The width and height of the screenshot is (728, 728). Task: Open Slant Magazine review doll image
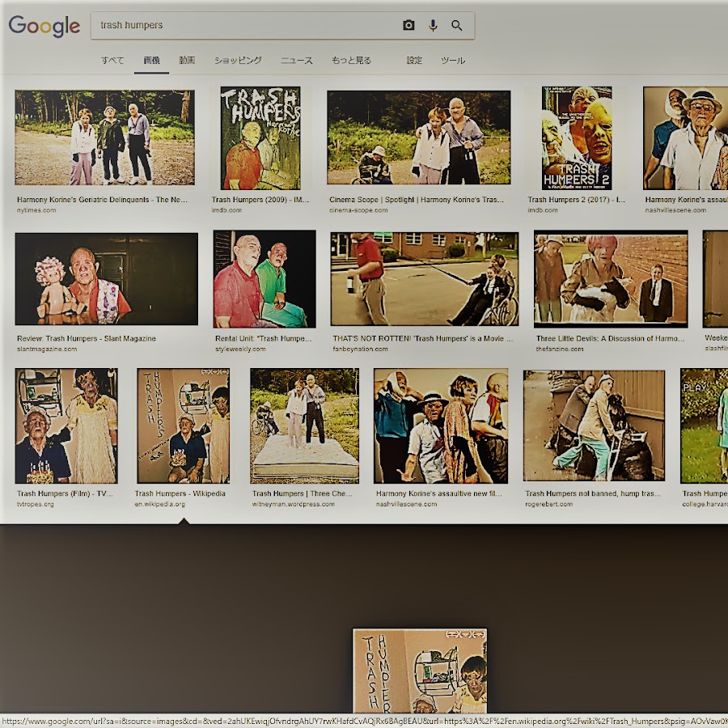click(106, 278)
